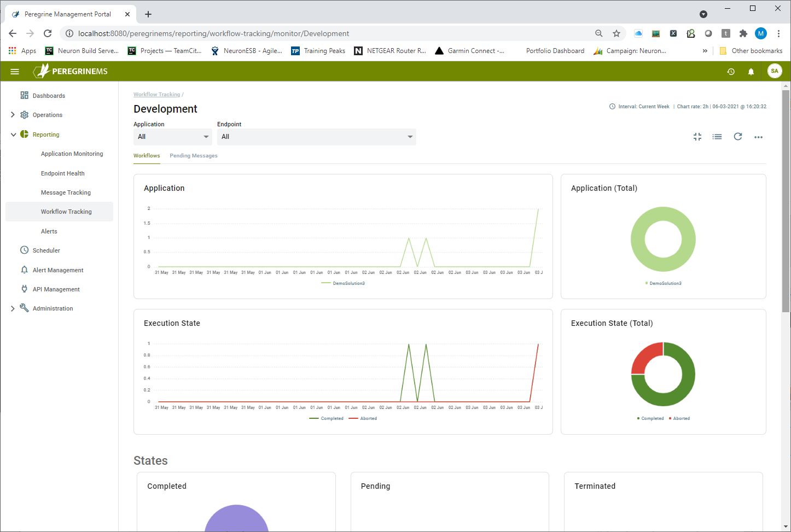Open the Application dropdown set to All
This screenshot has width=791, height=532.
coord(173,137)
